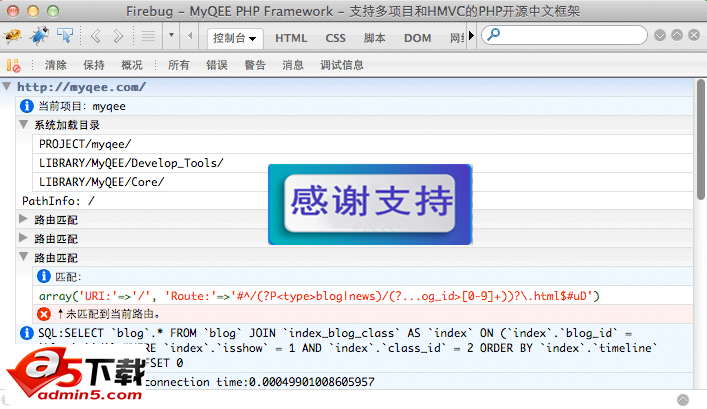Click the info icon beside SQL:SELECT

coord(27,333)
